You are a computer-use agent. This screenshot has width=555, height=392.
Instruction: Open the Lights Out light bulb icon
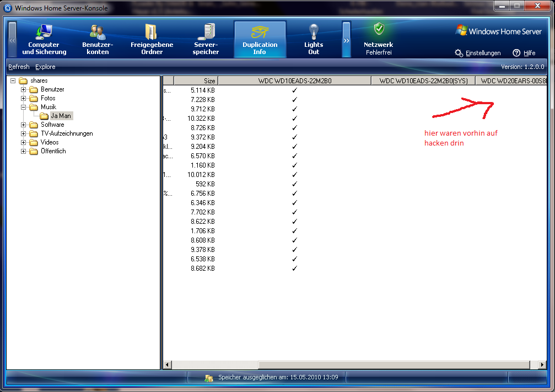314,32
